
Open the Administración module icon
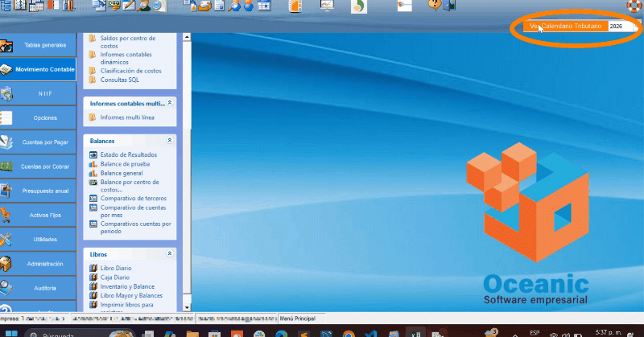coord(6,263)
